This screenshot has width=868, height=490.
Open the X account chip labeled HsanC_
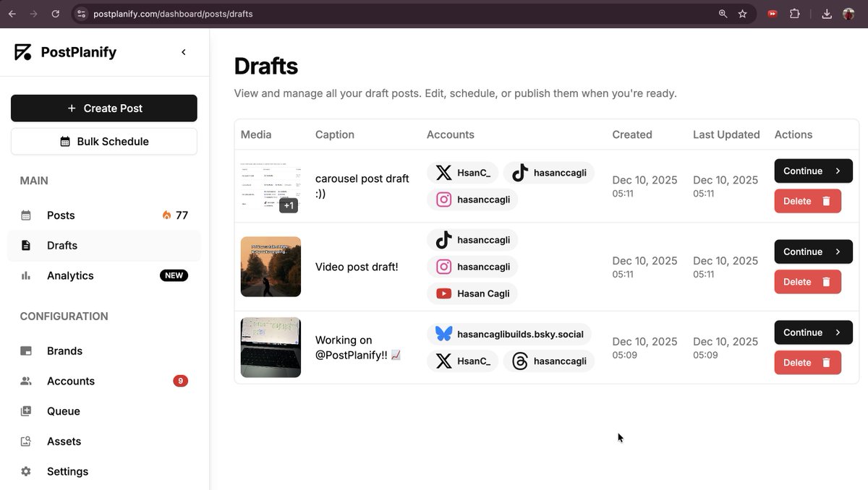pos(462,173)
